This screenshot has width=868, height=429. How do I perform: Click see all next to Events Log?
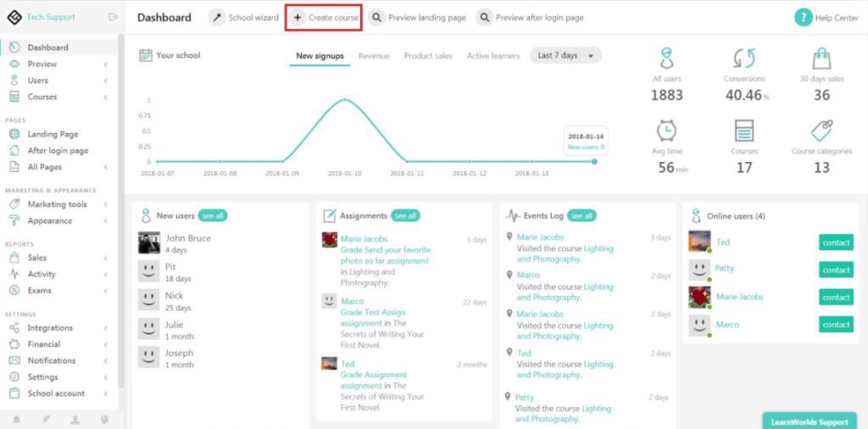581,215
